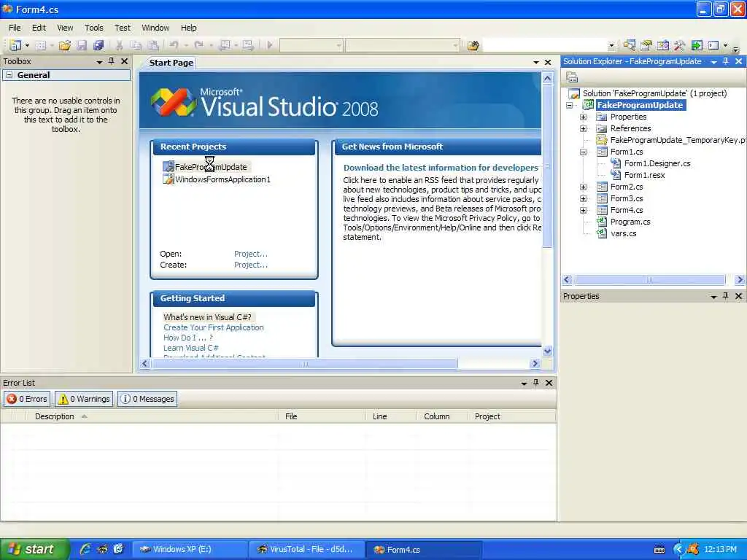The height and width of the screenshot is (560, 747).
Task: Open the View menu
Action: [x=65, y=28]
